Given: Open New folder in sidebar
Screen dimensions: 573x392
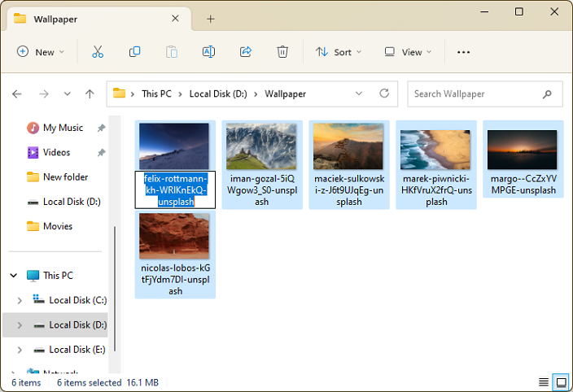Looking at the screenshot, I should [65, 177].
